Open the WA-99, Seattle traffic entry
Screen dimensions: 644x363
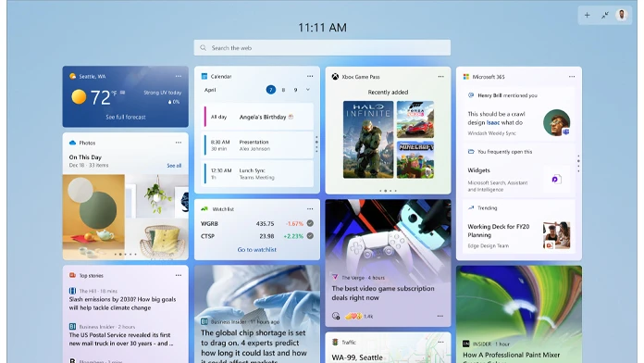pos(357,357)
